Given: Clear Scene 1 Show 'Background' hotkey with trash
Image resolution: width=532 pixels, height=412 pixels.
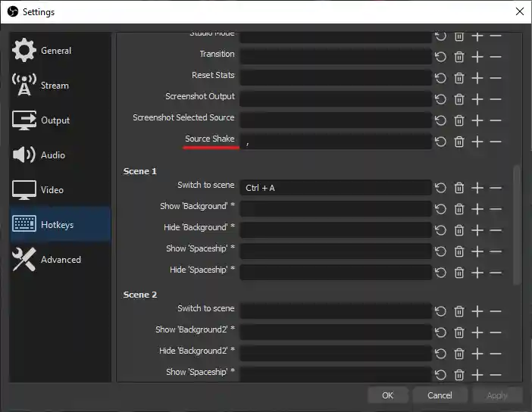Looking at the screenshot, I should pos(459,209).
